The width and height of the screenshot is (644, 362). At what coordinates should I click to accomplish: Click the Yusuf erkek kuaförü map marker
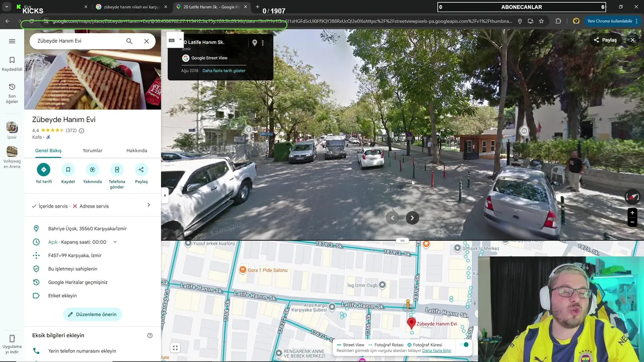click(188, 243)
